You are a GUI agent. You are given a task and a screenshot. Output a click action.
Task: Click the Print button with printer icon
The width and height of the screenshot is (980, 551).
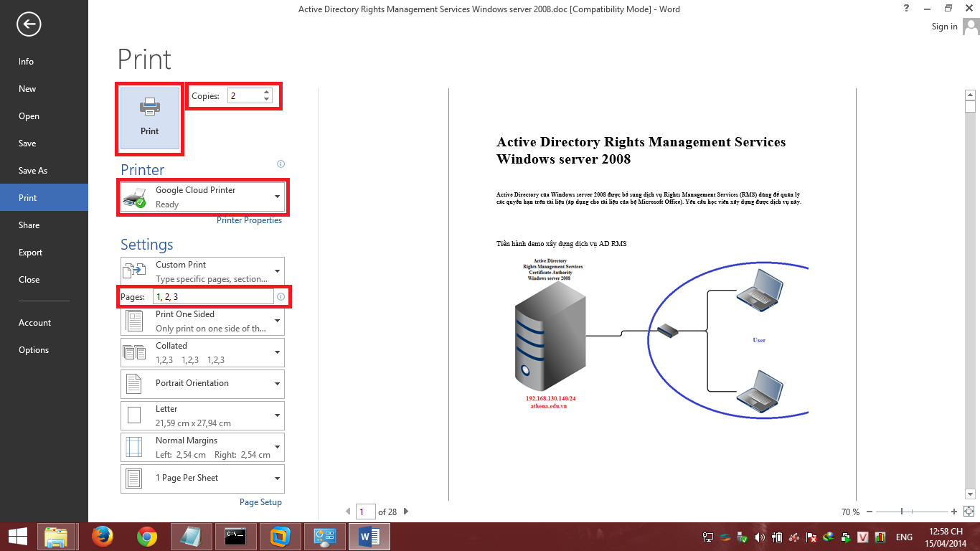point(150,118)
